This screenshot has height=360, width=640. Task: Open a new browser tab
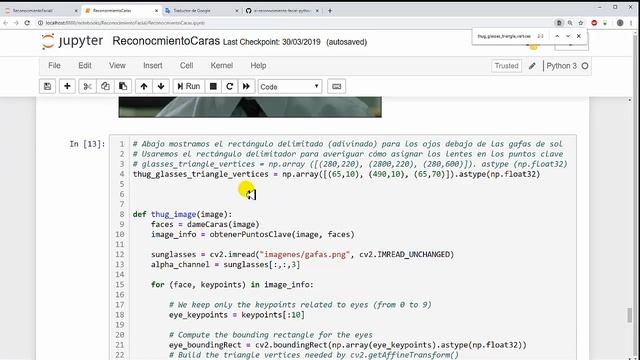click(330, 11)
